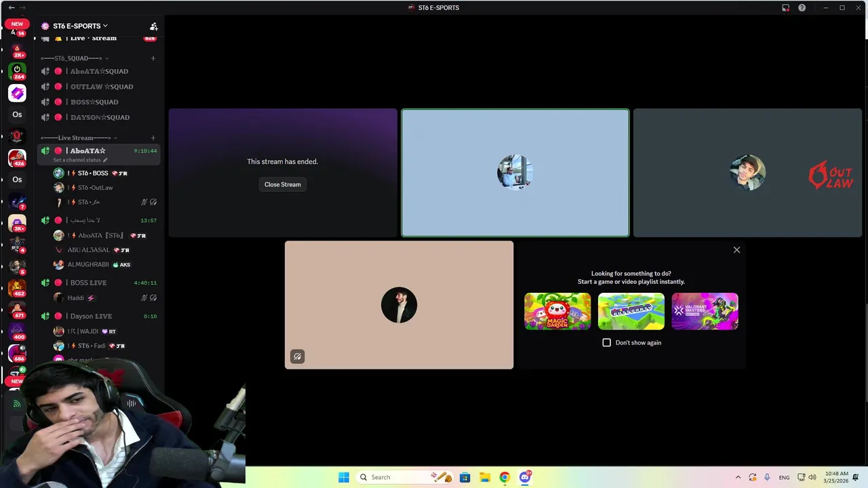Dismiss the activity suggestions panel
868x488 pixels.
[736, 250]
